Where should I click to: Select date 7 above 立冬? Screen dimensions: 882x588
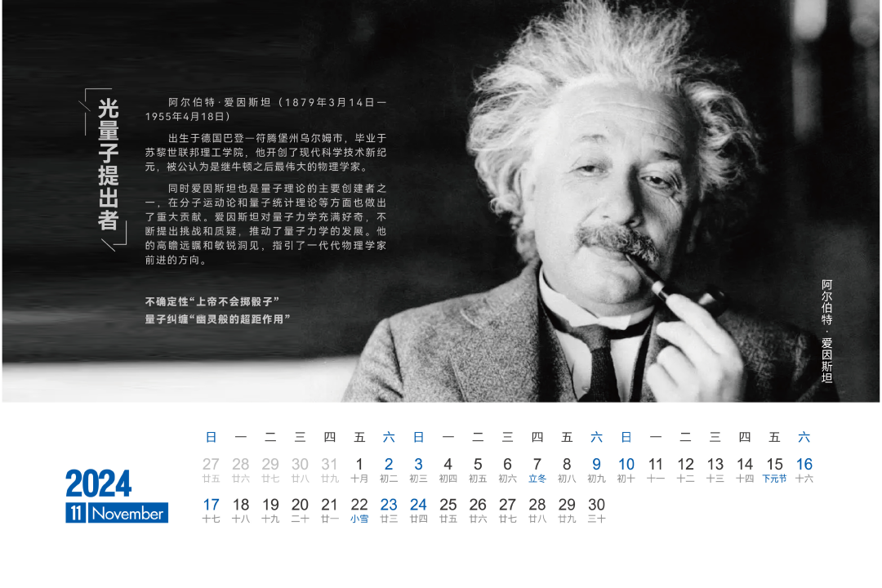click(537, 464)
